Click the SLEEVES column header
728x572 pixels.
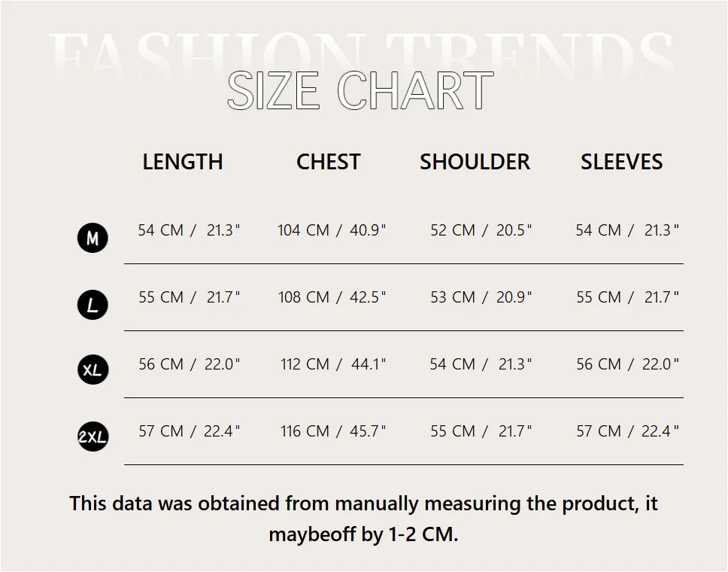pyautogui.click(x=622, y=162)
